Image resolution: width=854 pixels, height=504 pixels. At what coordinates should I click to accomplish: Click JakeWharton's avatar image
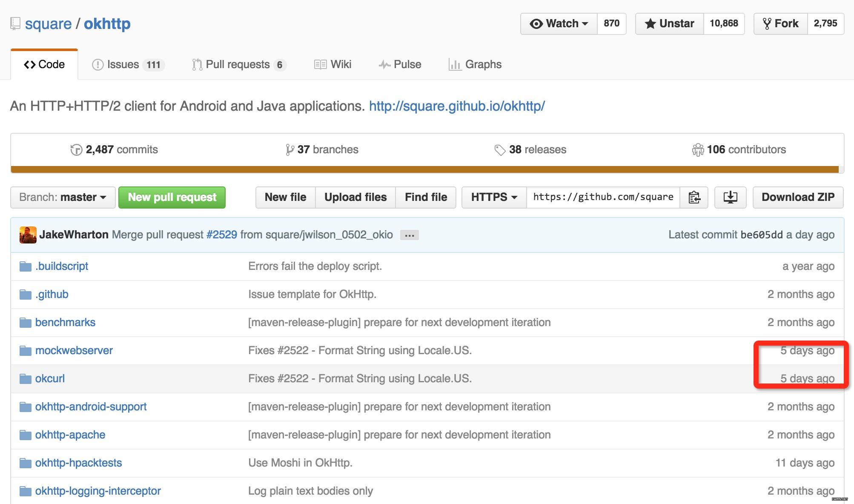pyautogui.click(x=28, y=235)
